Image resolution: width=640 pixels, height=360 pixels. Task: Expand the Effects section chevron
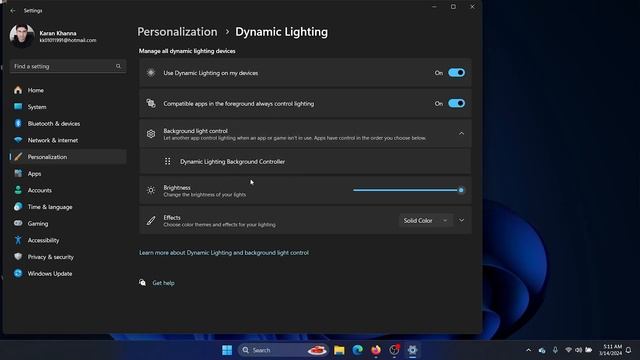461,220
